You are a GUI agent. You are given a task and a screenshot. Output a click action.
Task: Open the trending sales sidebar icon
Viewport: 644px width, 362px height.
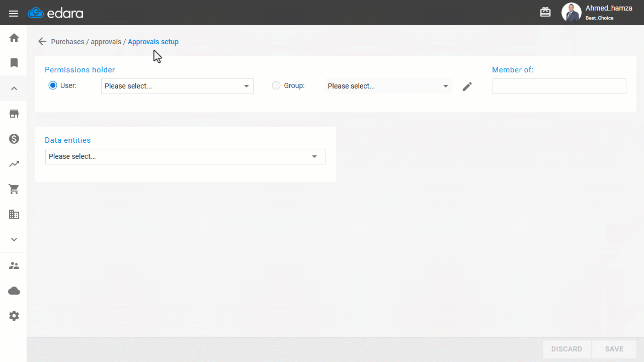(x=14, y=164)
